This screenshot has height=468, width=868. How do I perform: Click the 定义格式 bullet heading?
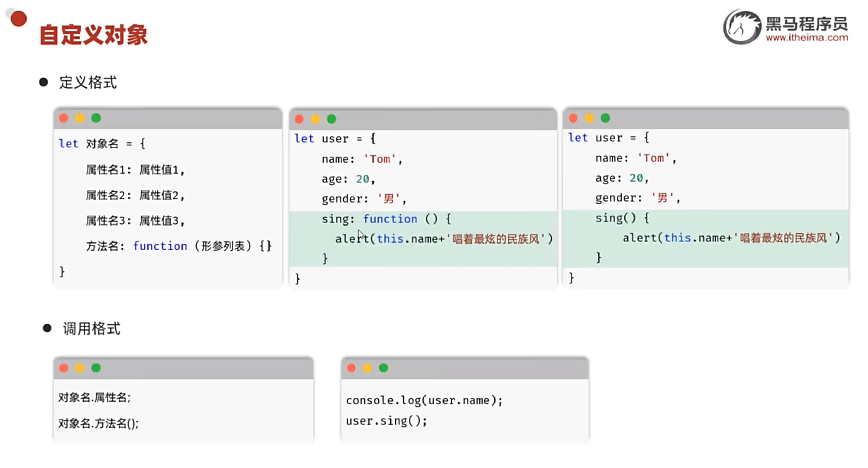coord(88,83)
